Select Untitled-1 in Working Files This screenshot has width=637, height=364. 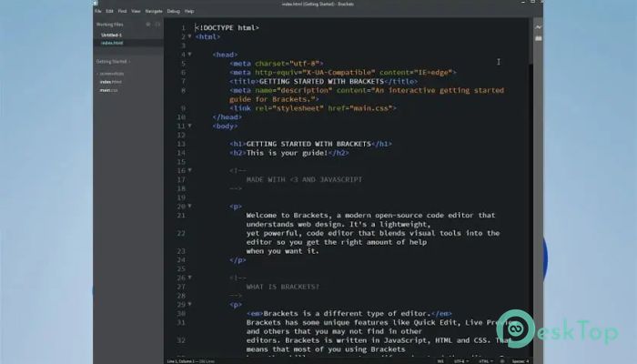coord(111,35)
